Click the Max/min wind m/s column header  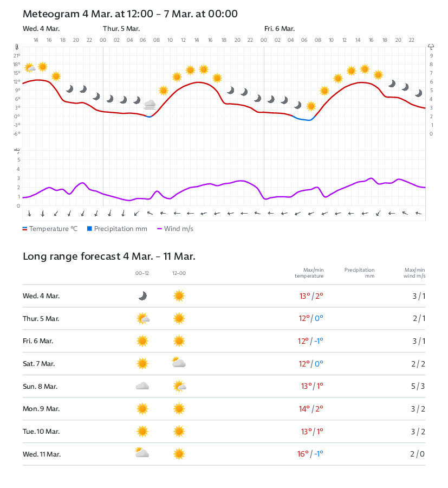pos(414,273)
